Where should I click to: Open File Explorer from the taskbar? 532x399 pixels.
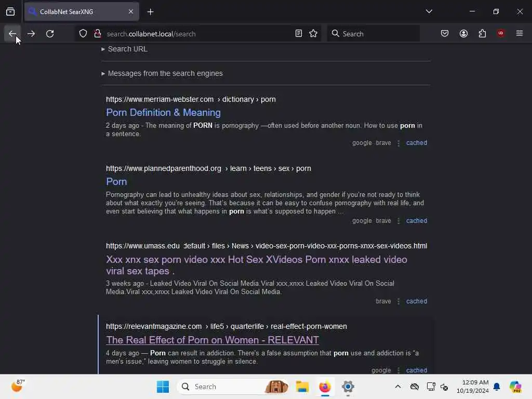[302, 387]
